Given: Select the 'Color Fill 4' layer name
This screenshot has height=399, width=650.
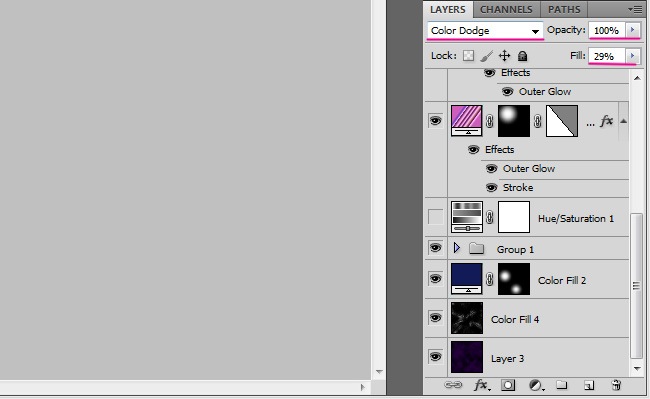Looking at the screenshot, I should 515,319.
